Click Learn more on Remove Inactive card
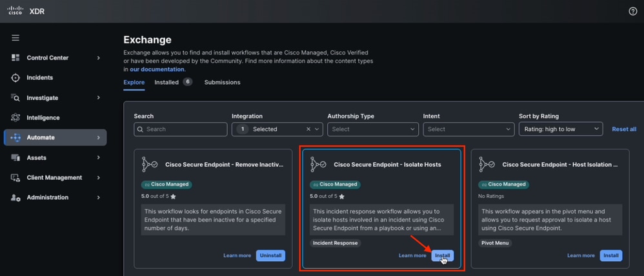Screen dimensions: 644x276 pyautogui.click(x=237, y=255)
